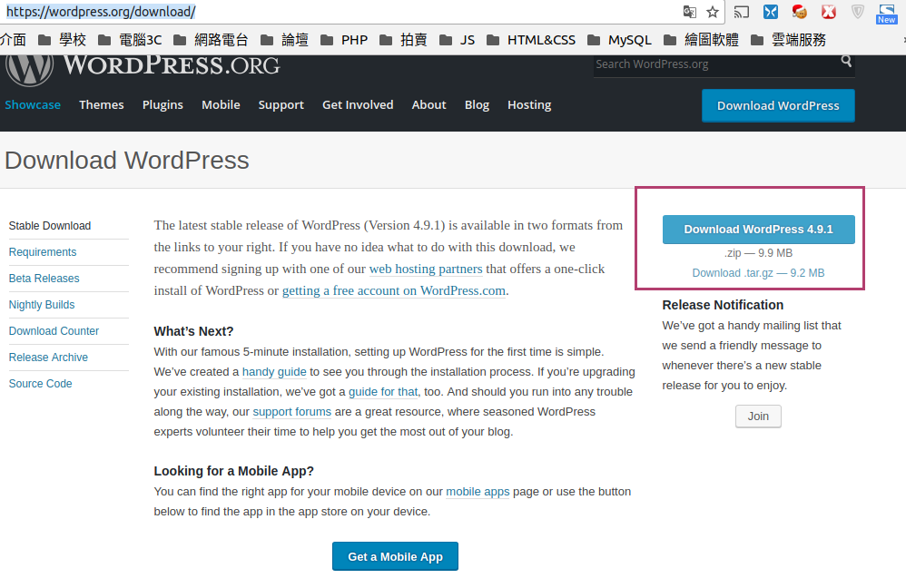The width and height of the screenshot is (906, 588).
Task: Open the 電腦3C bookmark folder
Action: coord(130,40)
